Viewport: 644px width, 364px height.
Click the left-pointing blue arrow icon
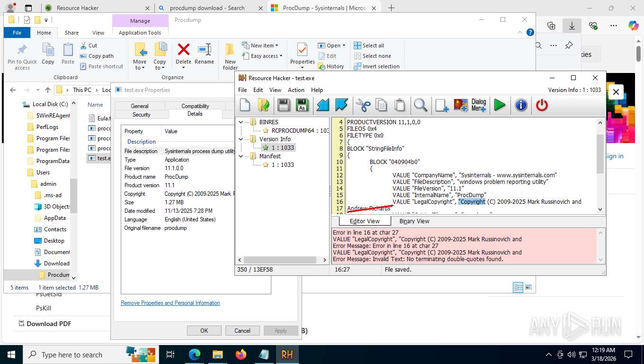click(x=323, y=105)
